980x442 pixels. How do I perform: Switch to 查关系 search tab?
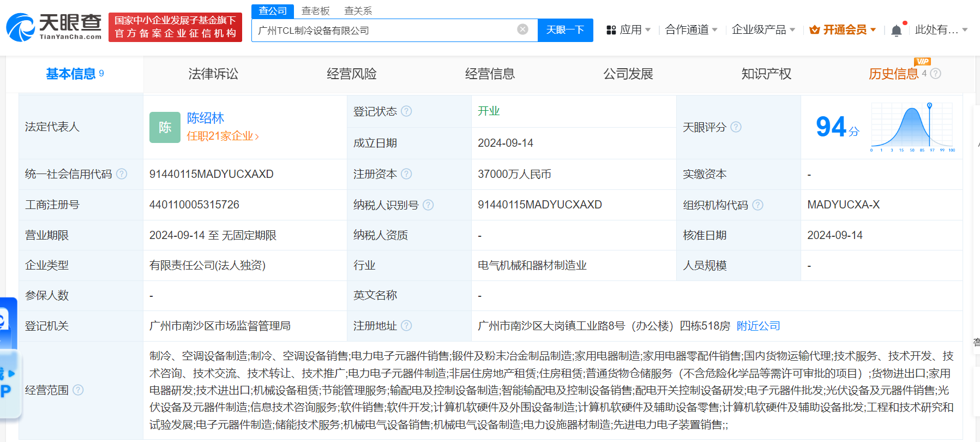click(358, 11)
